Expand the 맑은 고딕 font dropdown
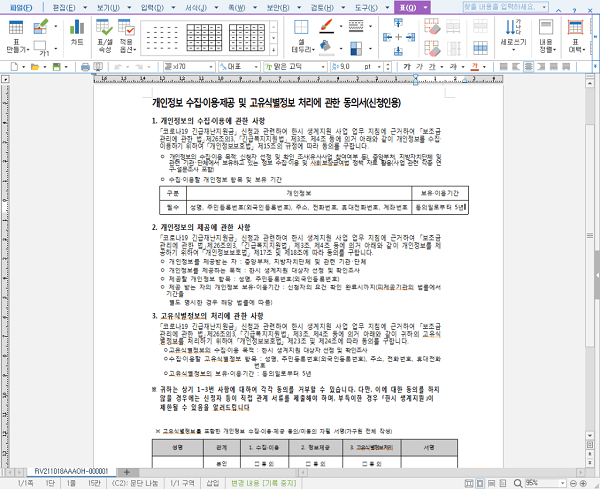 tap(323, 67)
